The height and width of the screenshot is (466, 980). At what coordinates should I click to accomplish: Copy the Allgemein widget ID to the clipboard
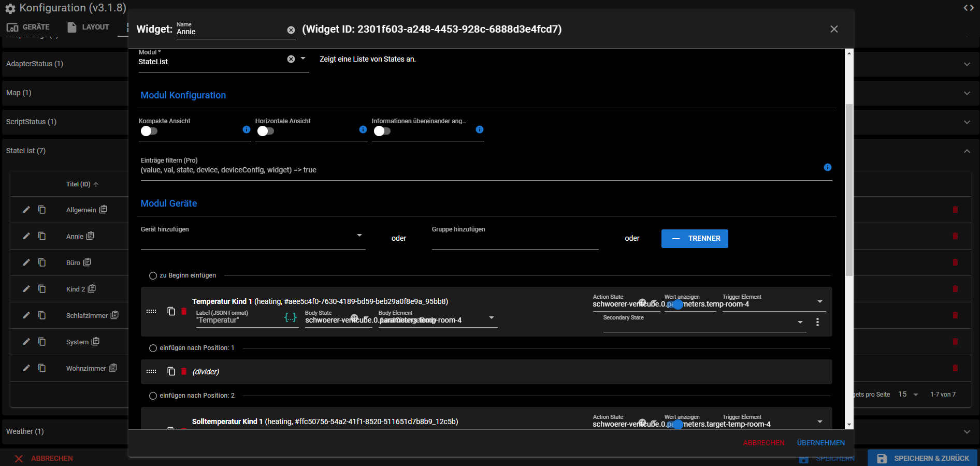[103, 209]
